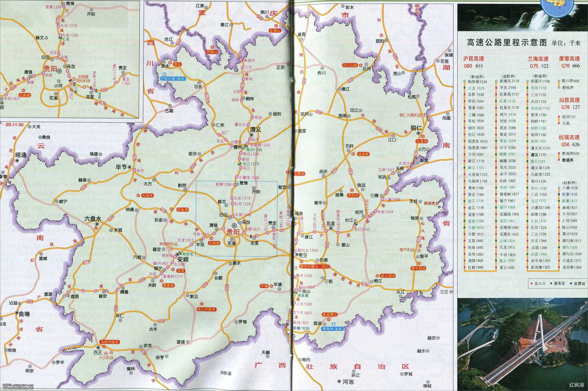Click the 兴义机场 airport symbol
Image resolution: width=588 pixels, height=391 pixels.
point(106,353)
